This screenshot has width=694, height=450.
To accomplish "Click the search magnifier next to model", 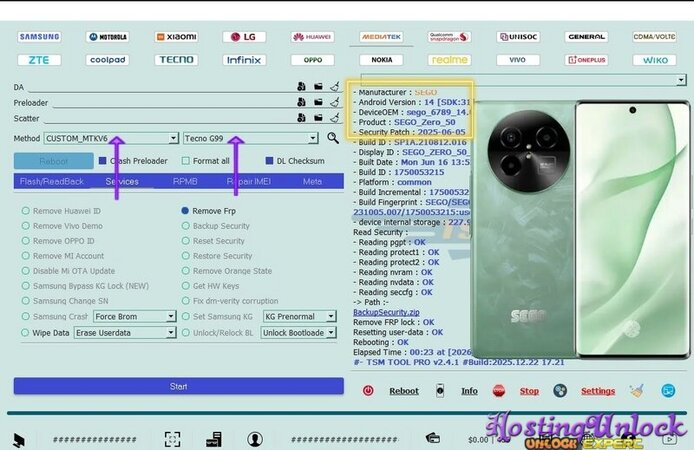I will pos(333,138).
